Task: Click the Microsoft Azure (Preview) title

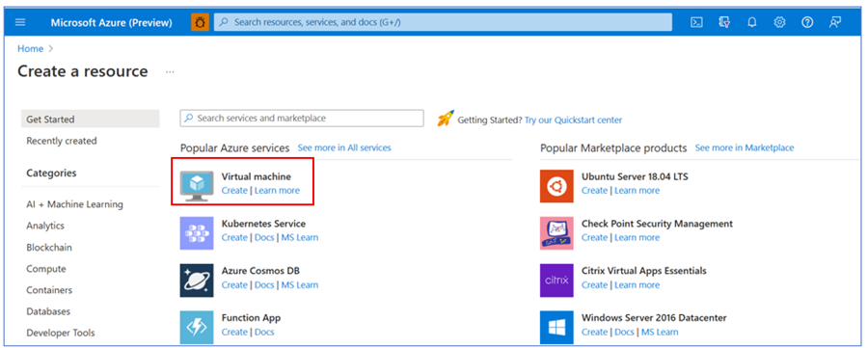Action: click(111, 23)
